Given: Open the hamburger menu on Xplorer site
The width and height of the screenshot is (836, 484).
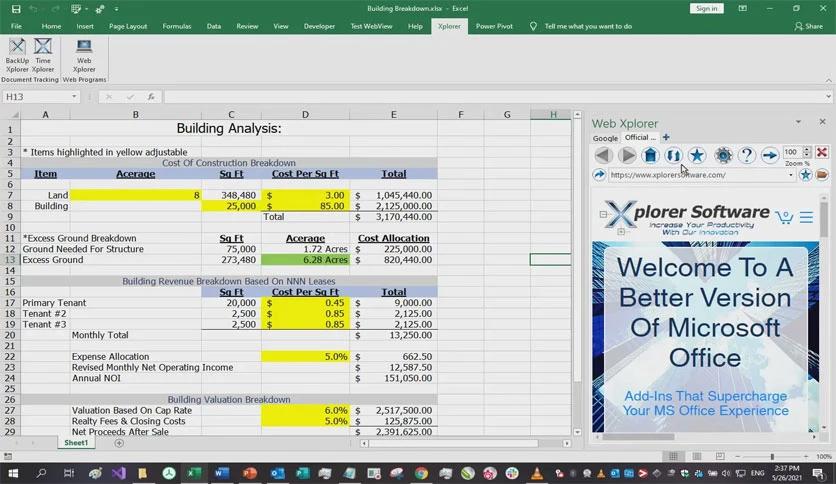Looking at the screenshot, I should click(806, 217).
